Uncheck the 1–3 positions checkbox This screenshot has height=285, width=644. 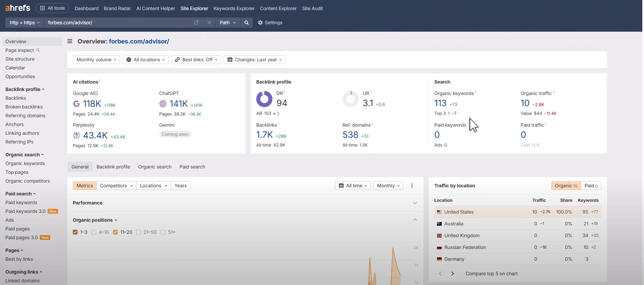point(75,232)
